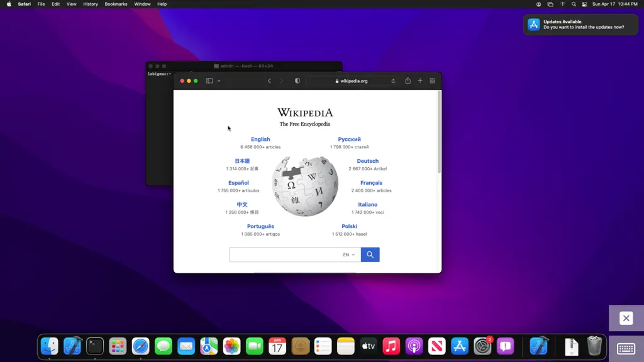
Task: Open the Bookmarks menu
Action: [116, 4]
